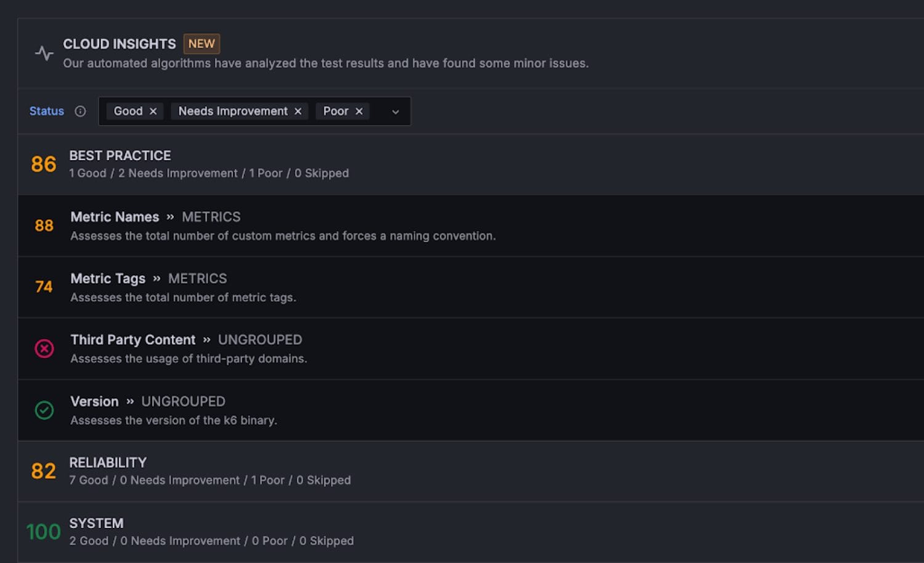924x563 pixels.
Task: Collapse the BEST PRACTICE section
Action: coord(471,164)
